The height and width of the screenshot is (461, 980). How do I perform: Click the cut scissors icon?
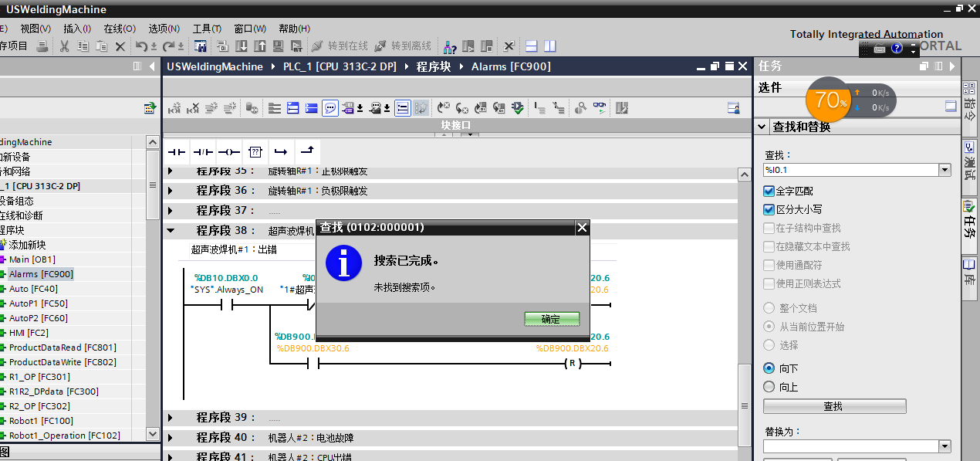(x=64, y=46)
